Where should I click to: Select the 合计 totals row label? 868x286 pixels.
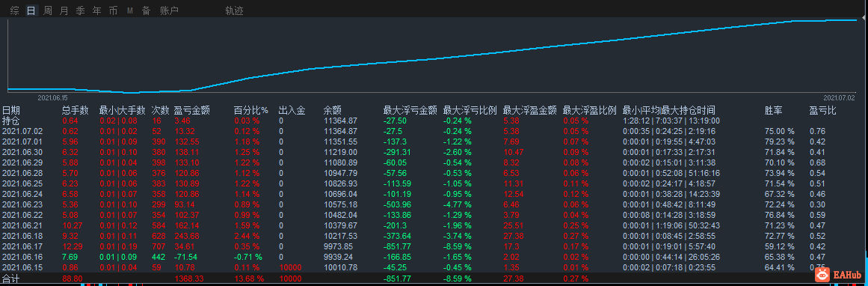(x=10, y=279)
